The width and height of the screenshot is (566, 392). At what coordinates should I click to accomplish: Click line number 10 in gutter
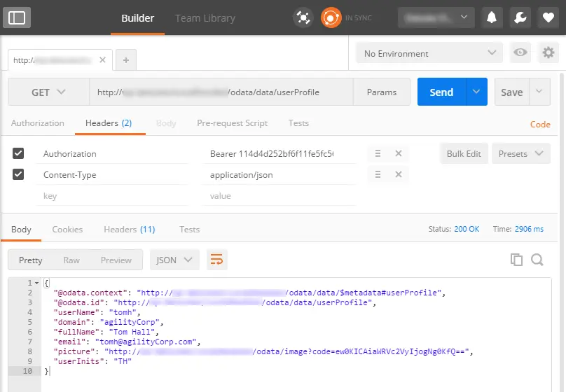[x=27, y=371]
